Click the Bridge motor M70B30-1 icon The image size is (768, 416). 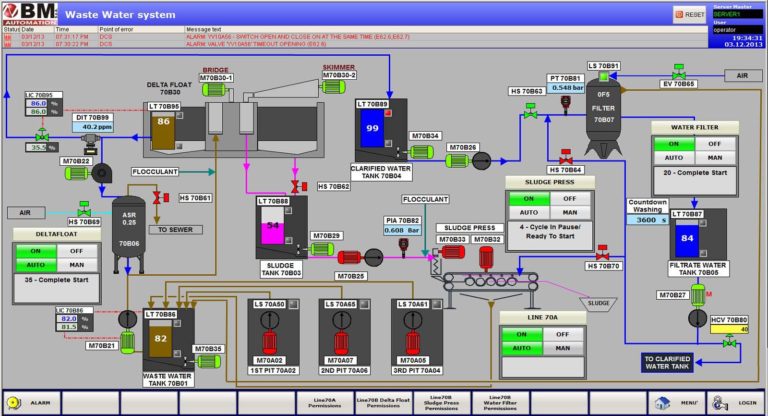point(213,89)
